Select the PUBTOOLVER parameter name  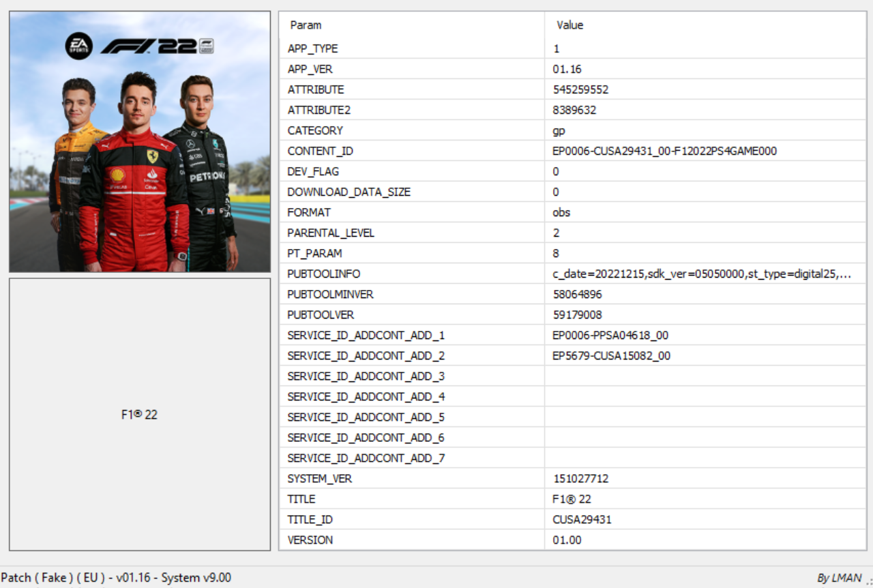(321, 314)
